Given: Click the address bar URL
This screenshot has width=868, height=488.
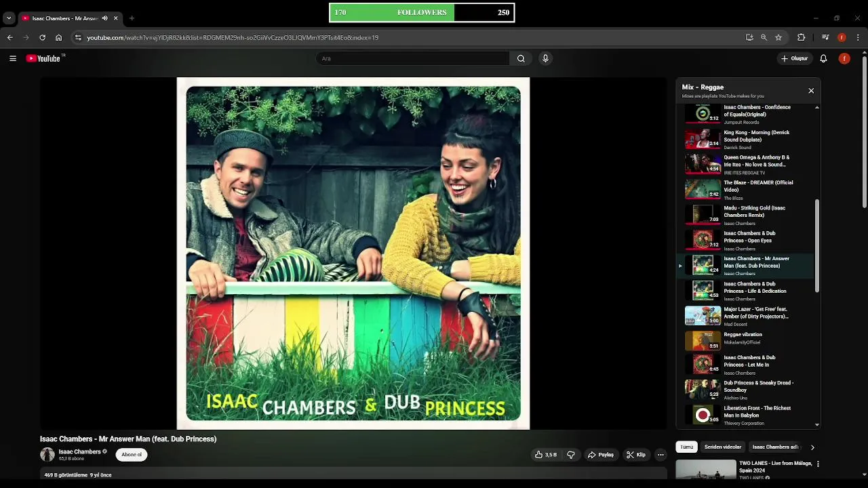Looking at the screenshot, I should pos(233,37).
